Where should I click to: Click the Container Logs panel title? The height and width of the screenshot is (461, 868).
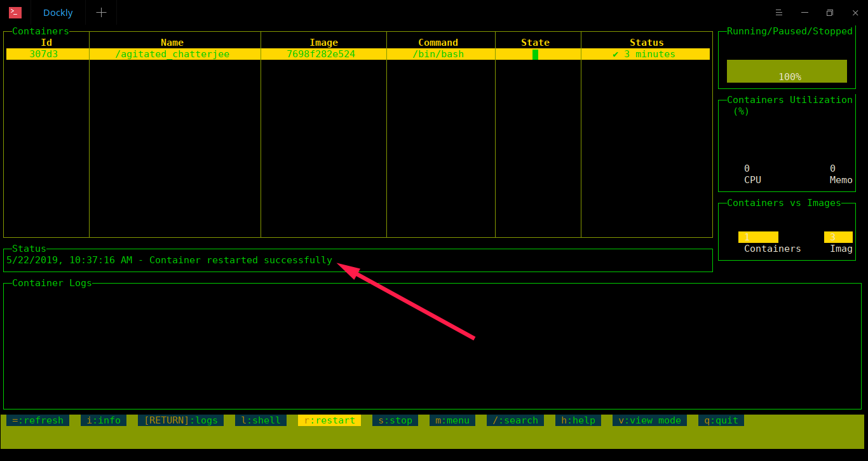[x=52, y=283]
